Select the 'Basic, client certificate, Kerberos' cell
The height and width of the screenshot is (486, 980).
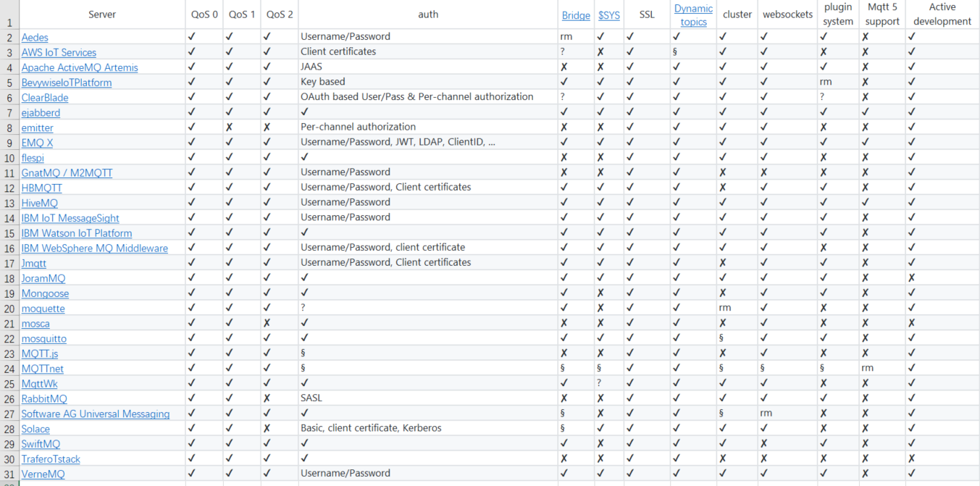click(x=427, y=428)
